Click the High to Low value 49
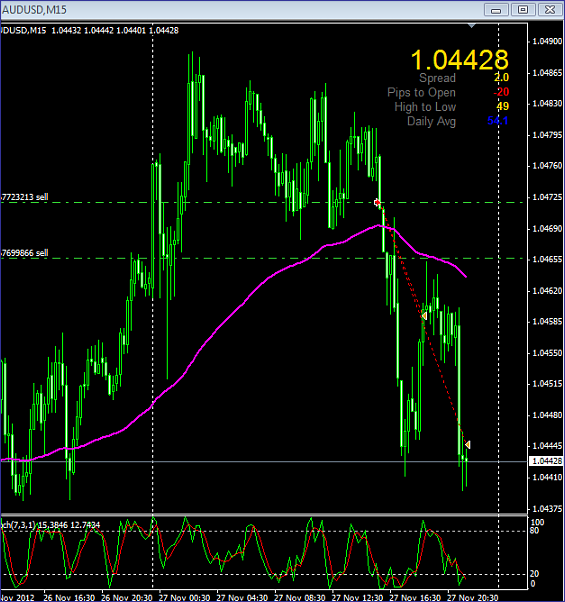565x602 pixels. point(502,106)
